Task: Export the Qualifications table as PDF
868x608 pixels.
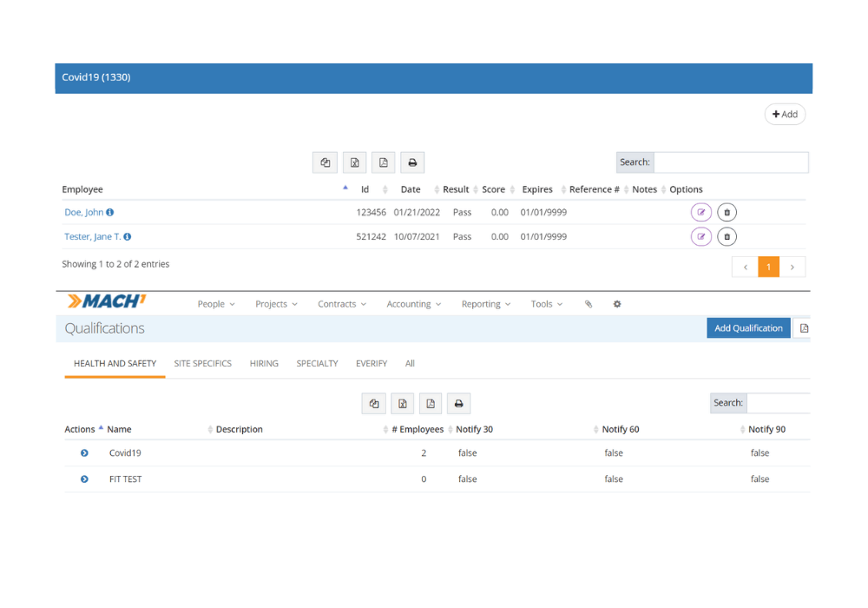Action: click(x=431, y=403)
